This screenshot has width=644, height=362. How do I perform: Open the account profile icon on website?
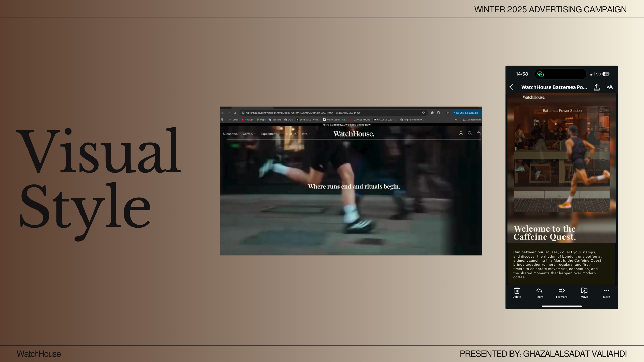point(461,133)
